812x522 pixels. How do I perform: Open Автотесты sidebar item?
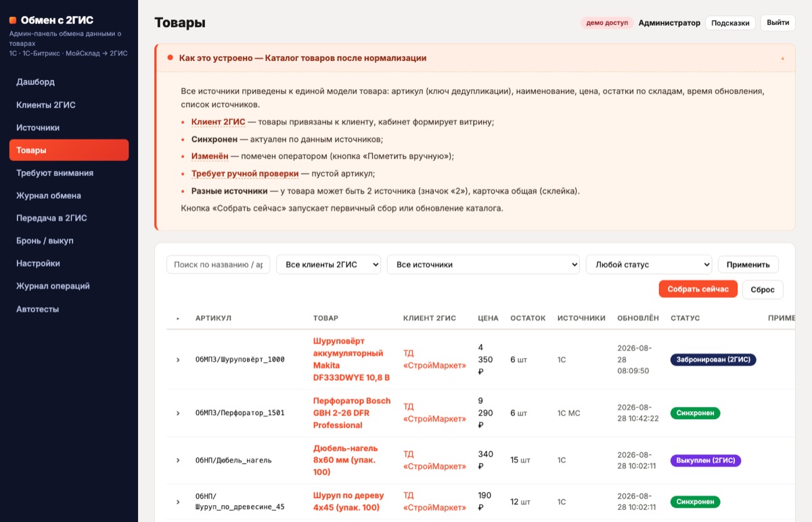[69, 309]
